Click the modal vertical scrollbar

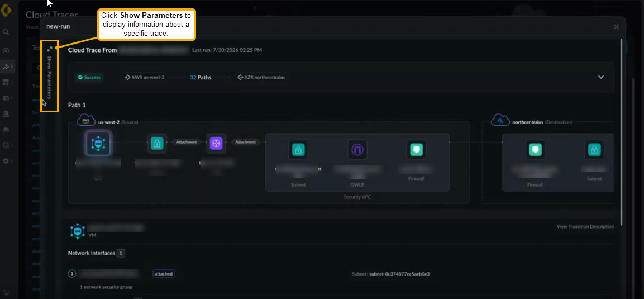coord(623,131)
